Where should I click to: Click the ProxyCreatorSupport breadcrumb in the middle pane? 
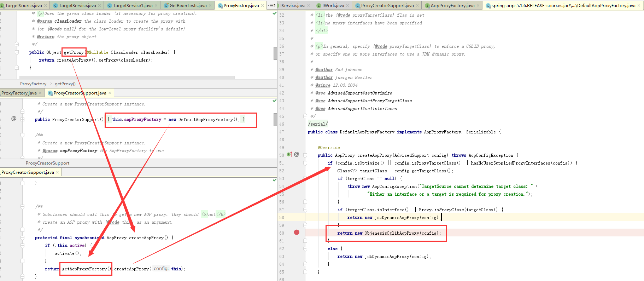[47, 163]
